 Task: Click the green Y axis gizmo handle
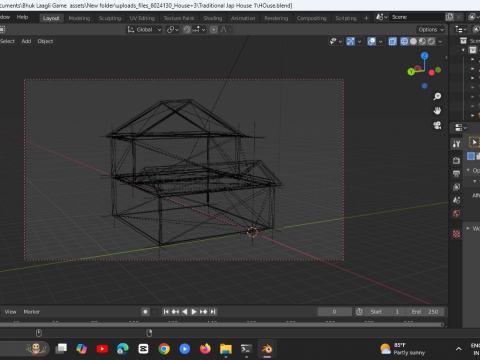[x=411, y=71]
